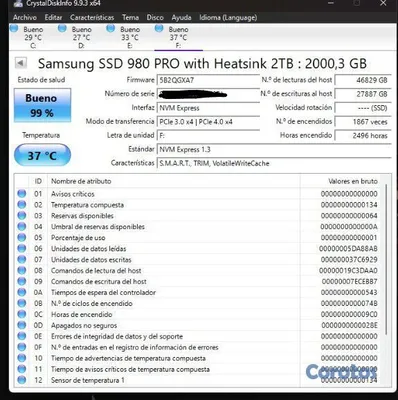Viewport: 398px width, 400px height.
Task: Click status icon of Tiempos de espera del controlador
Action: point(22,292)
